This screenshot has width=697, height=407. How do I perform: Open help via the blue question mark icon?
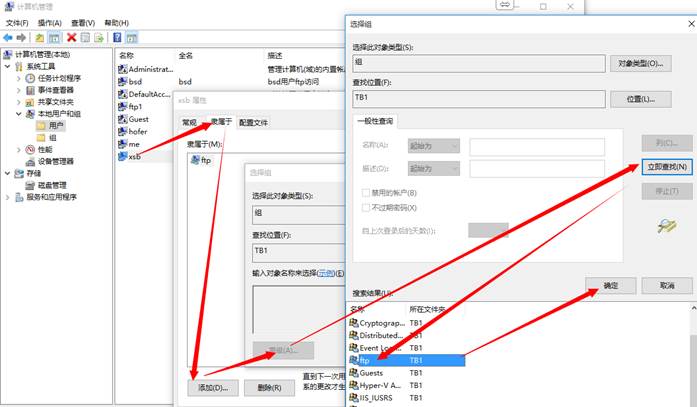pos(117,38)
